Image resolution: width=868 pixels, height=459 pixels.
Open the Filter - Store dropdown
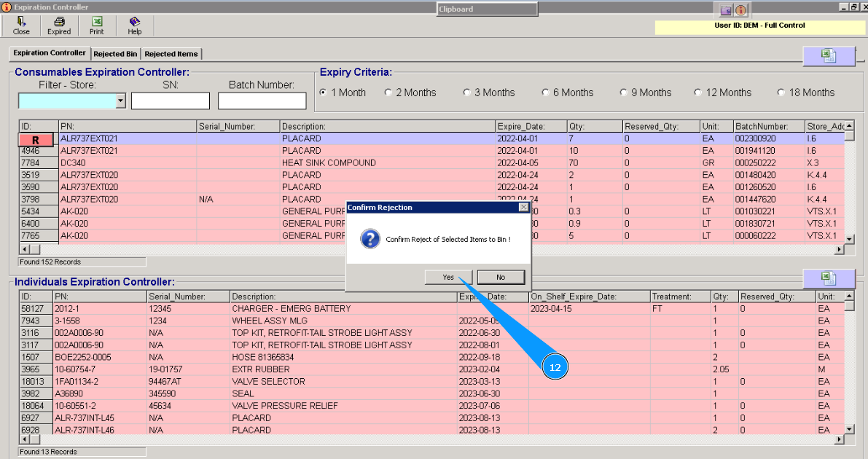(121, 101)
